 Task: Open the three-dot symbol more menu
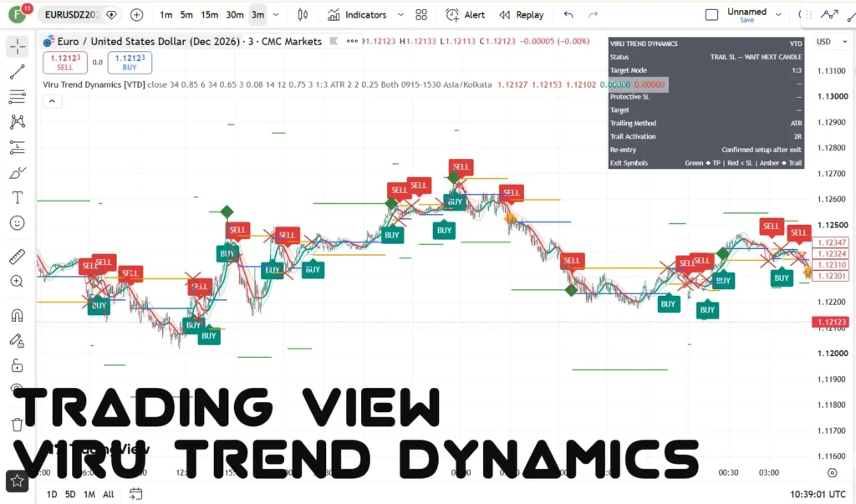coord(352,41)
